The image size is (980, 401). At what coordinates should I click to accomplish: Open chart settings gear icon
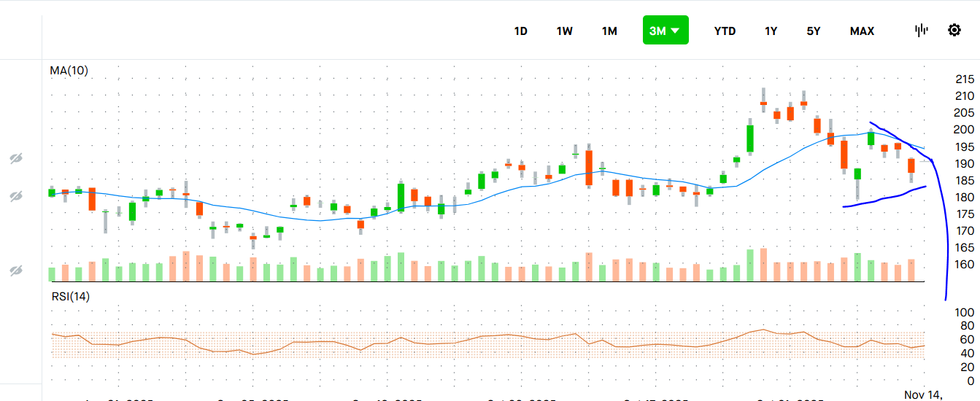pyautogui.click(x=954, y=30)
